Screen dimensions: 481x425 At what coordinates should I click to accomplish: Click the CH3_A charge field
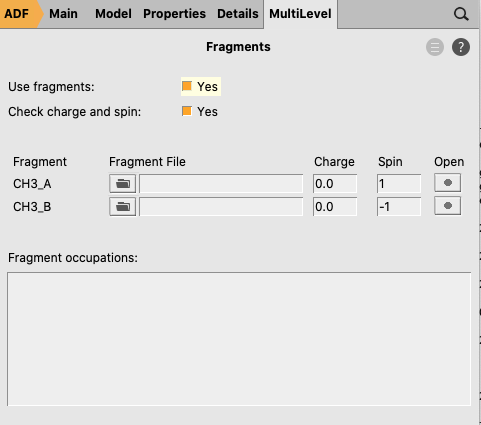335,183
